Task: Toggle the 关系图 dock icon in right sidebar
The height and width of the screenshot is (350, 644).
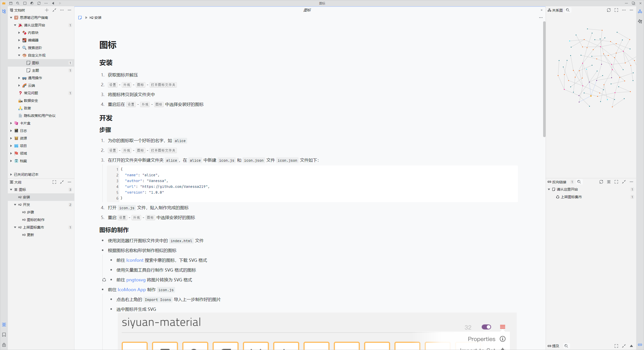Action: coord(640,11)
